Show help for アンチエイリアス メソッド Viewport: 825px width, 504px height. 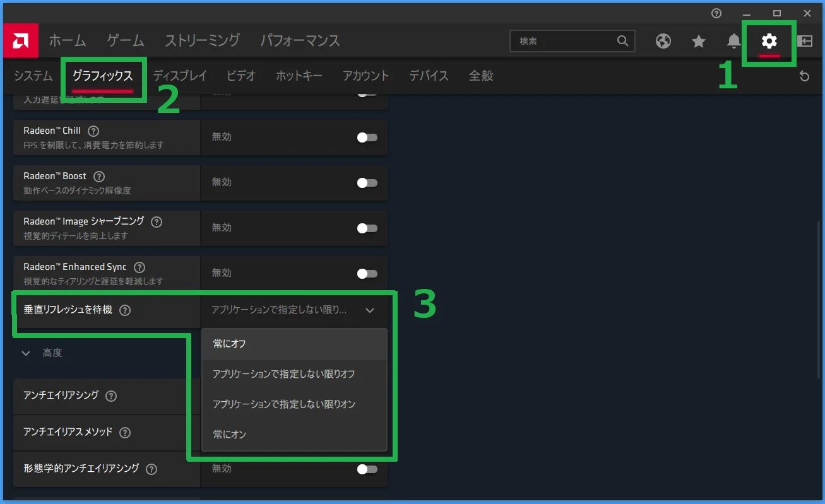click(x=125, y=433)
